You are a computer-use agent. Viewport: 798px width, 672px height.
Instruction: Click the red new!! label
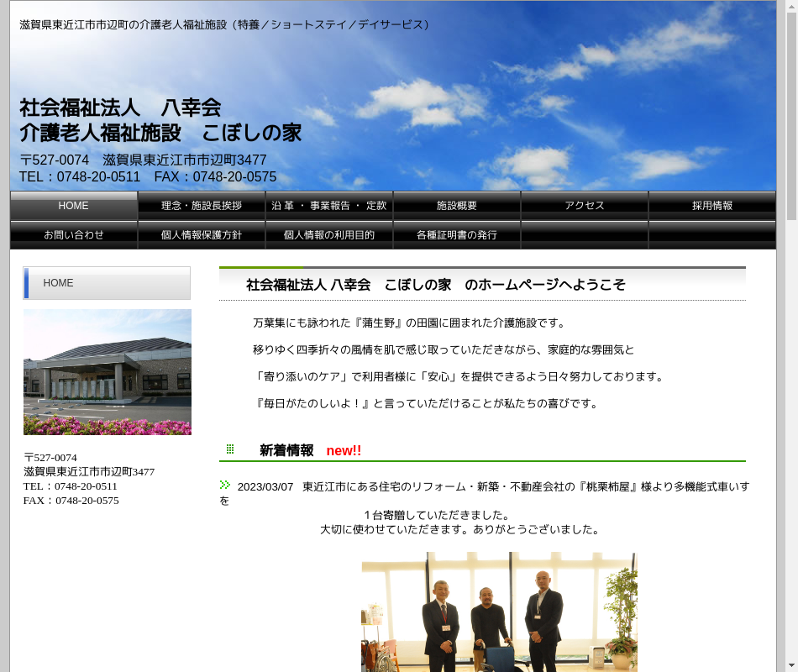(344, 451)
